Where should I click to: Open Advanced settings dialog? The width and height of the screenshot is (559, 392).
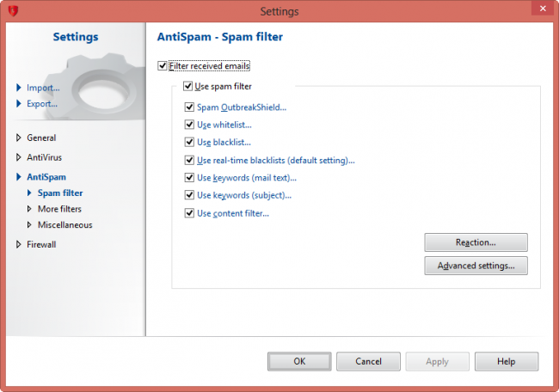[476, 266]
